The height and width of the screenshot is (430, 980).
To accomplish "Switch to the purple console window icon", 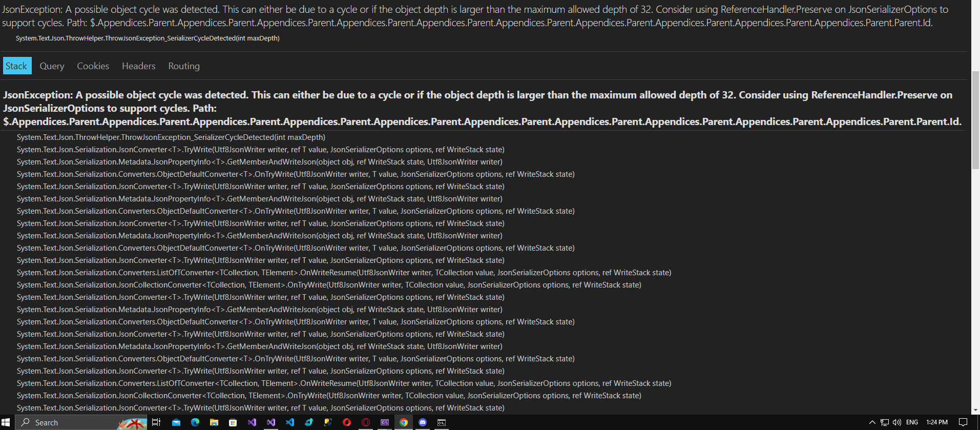I will 385,422.
